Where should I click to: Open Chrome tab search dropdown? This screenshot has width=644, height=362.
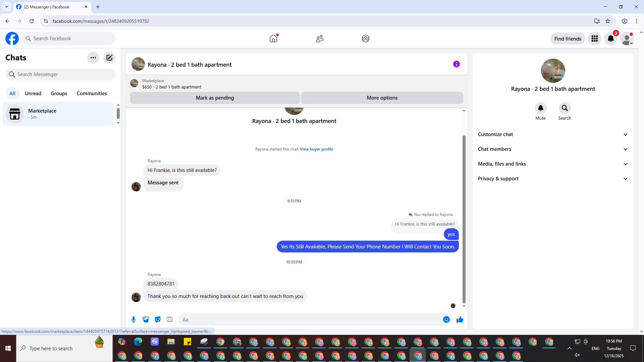click(x=7, y=7)
